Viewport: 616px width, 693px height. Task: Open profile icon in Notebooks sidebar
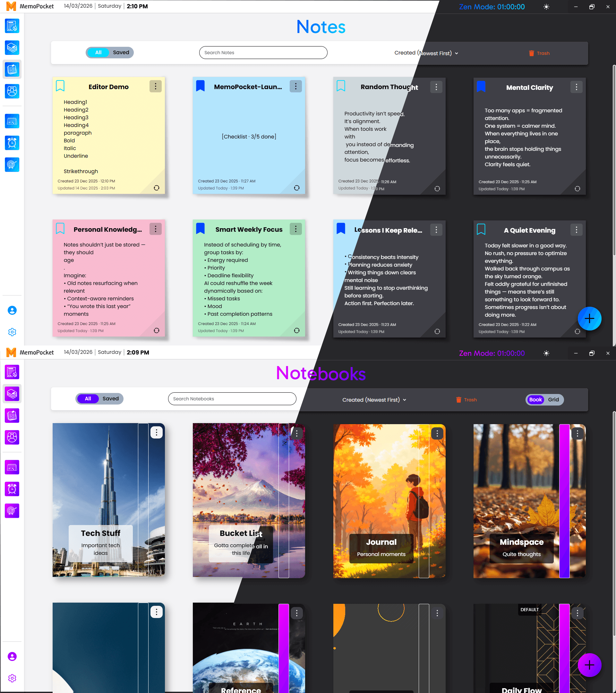coord(12,656)
